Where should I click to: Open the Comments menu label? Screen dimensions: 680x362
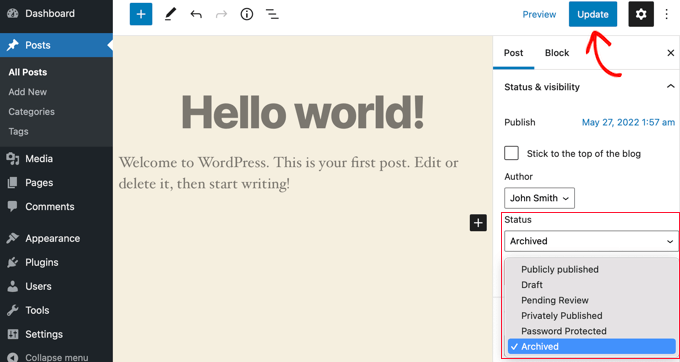pyautogui.click(x=50, y=206)
